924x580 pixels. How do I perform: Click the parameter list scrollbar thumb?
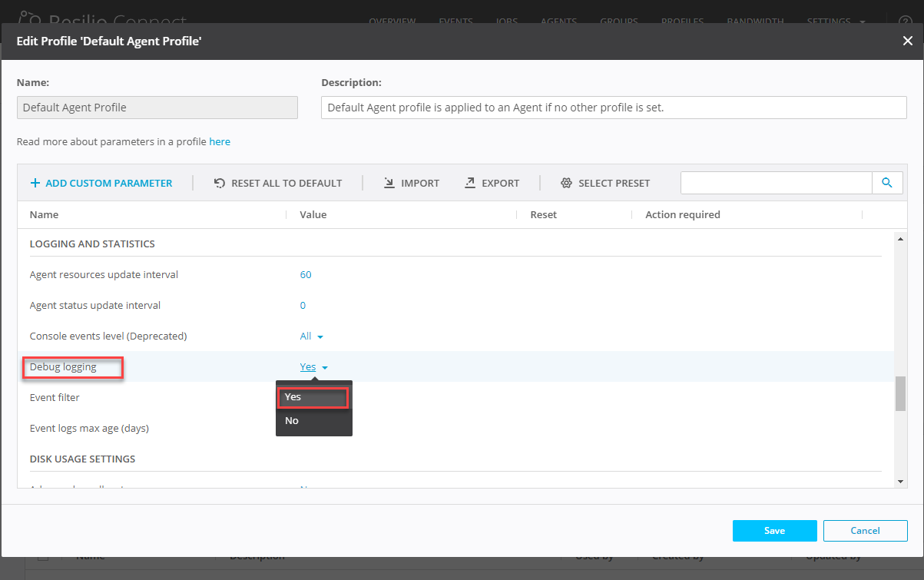(x=900, y=393)
